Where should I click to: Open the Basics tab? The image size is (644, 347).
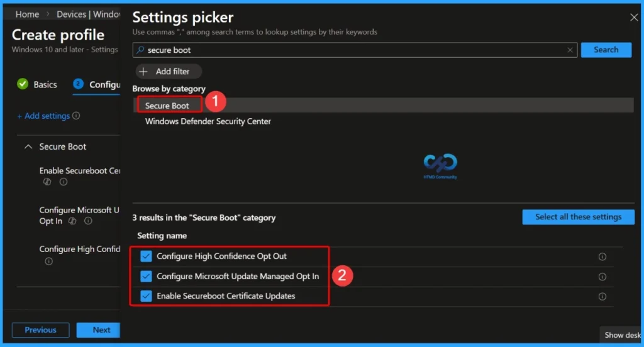(37, 85)
